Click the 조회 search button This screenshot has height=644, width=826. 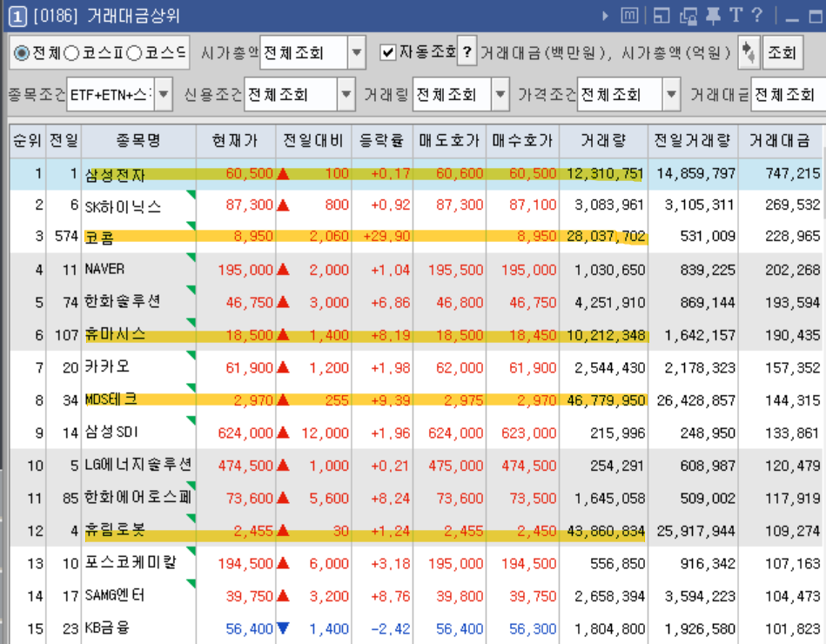[x=782, y=52]
